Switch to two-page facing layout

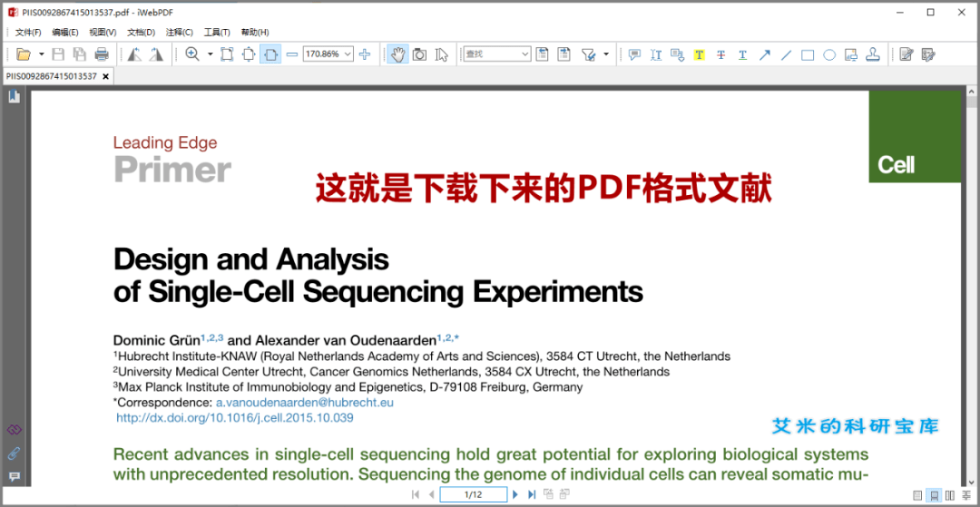click(949, 495)
